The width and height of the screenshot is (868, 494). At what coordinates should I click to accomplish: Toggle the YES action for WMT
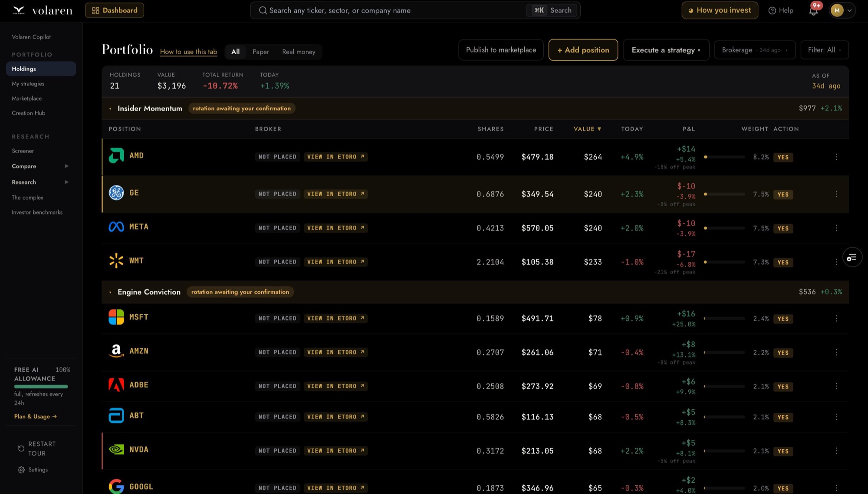click(x=783, y=262)
